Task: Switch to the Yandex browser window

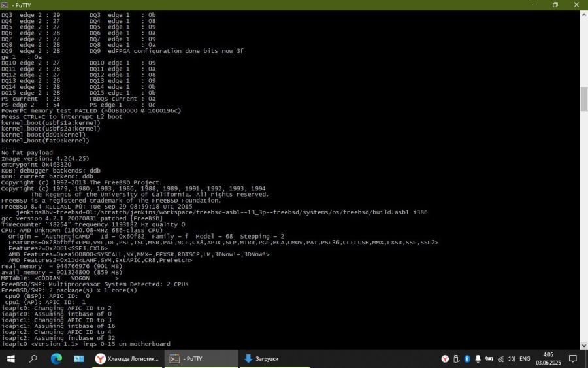Action: click(127, 358)
